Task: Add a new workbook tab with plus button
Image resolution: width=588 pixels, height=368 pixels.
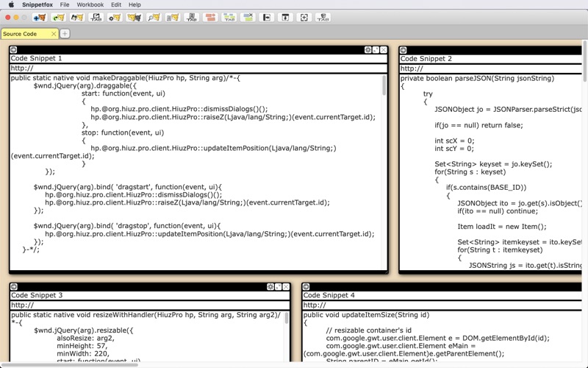Action: 65,34
